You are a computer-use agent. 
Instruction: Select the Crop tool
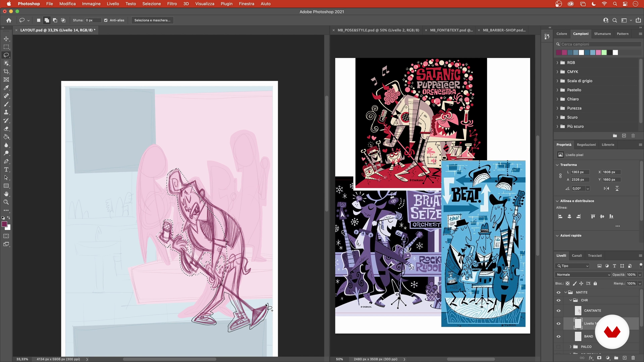pos(6,71)
